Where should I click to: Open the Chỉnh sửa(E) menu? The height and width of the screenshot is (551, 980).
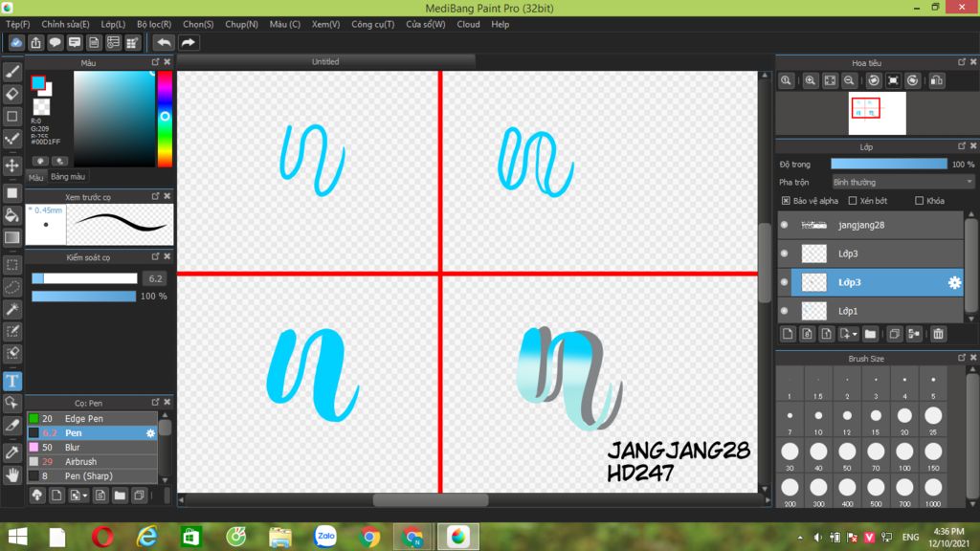tap(65, 24)
